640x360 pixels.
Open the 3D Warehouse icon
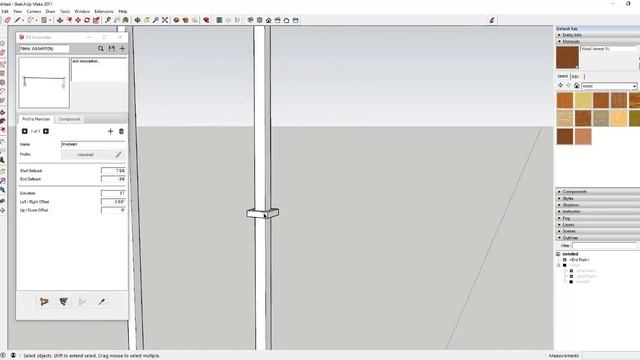(176, 20)
